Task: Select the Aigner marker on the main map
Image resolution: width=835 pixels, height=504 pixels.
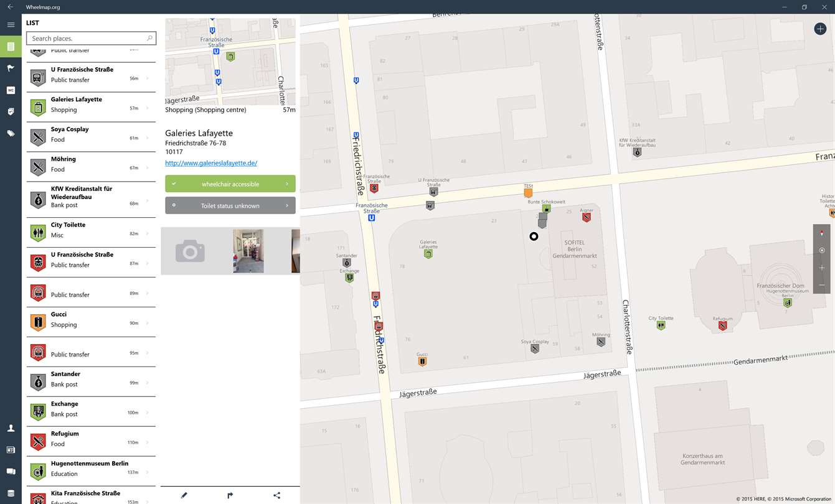Action: point(586,217)
